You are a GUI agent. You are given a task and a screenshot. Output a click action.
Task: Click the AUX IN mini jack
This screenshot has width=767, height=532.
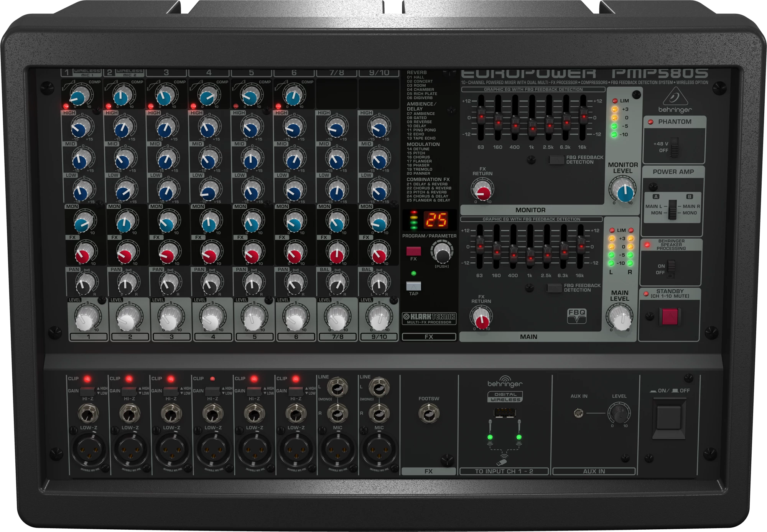click(578, 413)
